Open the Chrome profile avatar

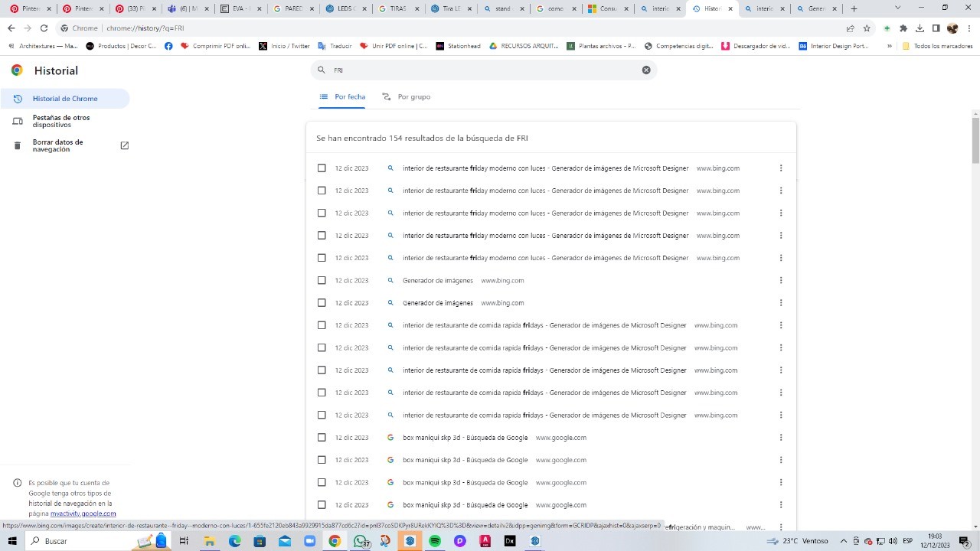[952, 28]
